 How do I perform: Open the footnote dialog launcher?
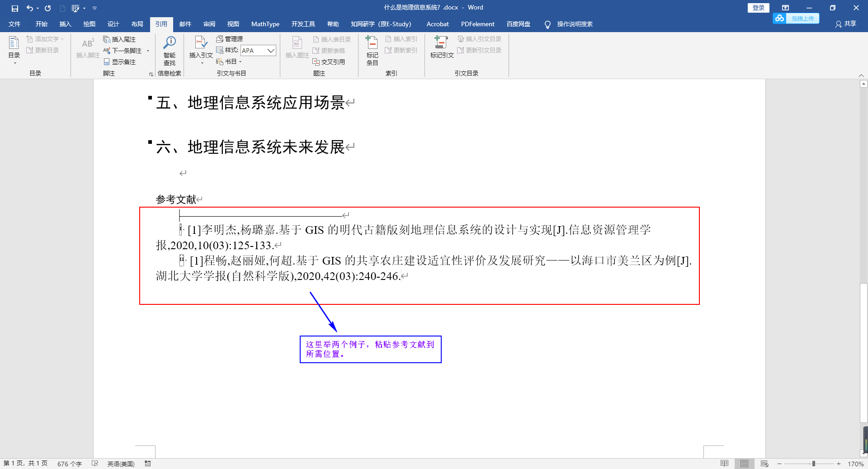151,74
